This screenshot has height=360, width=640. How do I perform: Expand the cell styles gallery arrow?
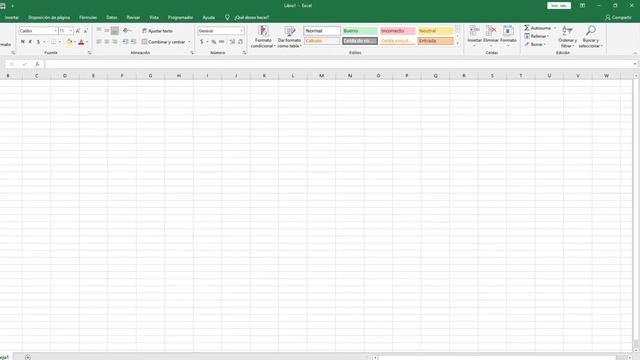coord(457,43)
